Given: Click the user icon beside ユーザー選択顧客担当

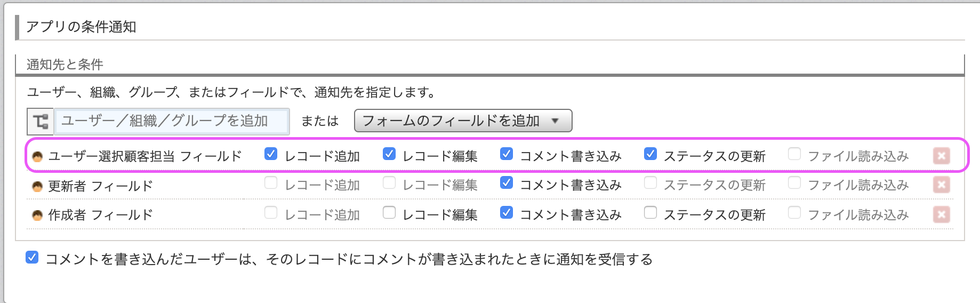Looking at the screenshot, I should pyautogui.click(x=37, y=157).
